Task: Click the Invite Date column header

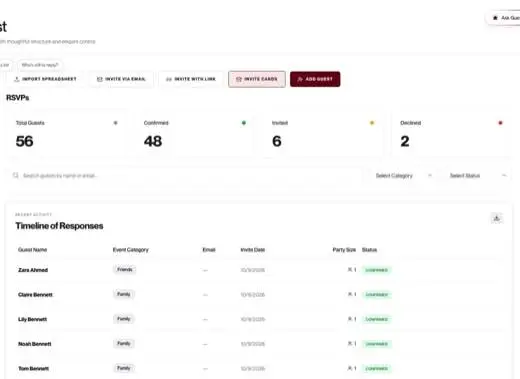Action: (253, 250)
